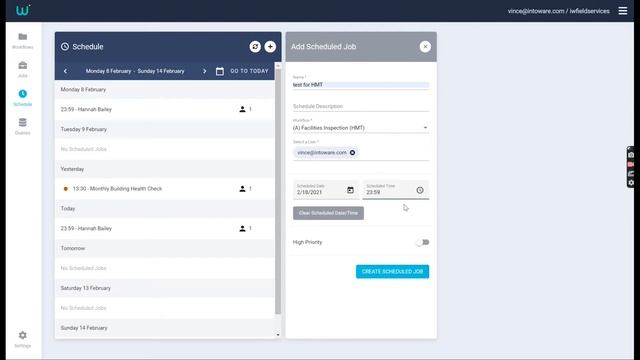Image resolution: width=640 pixels, height=360 pixels.
Task: Open Today's 23:59 Hannah Bailey job
Action: pos(165,229)
